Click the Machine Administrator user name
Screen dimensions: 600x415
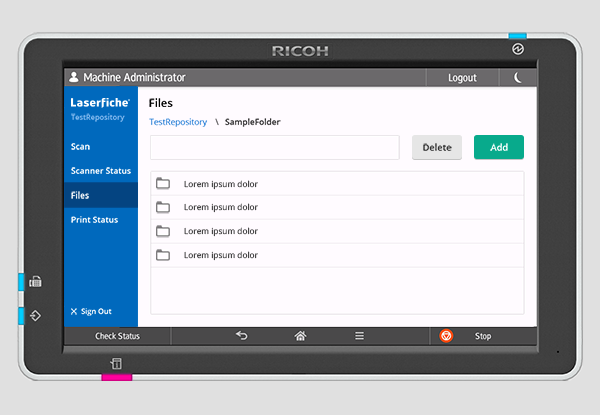[134, 77]
